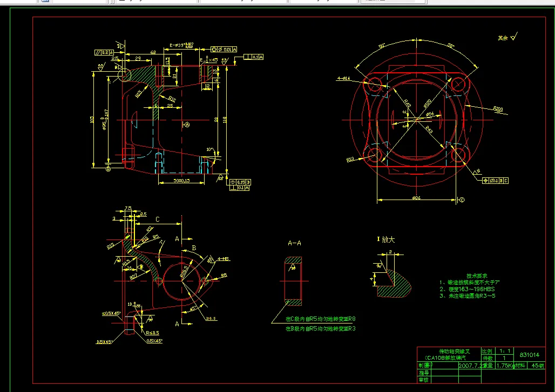Viewport: 555px width, 392px height.
Task: Click the 技术要求 heading text
Action: [477, 276]
